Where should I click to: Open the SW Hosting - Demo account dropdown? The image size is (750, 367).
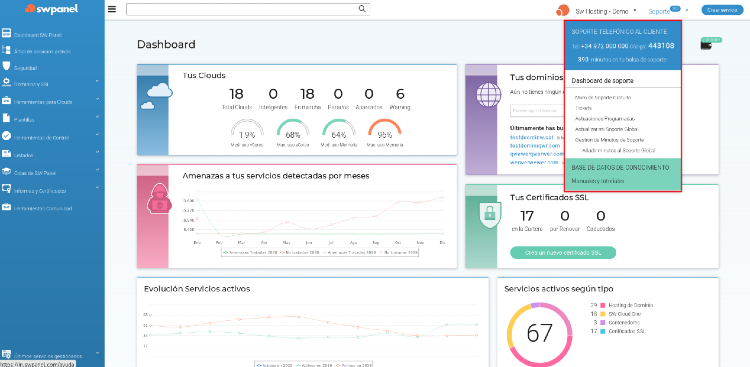(x=606, y=11)
